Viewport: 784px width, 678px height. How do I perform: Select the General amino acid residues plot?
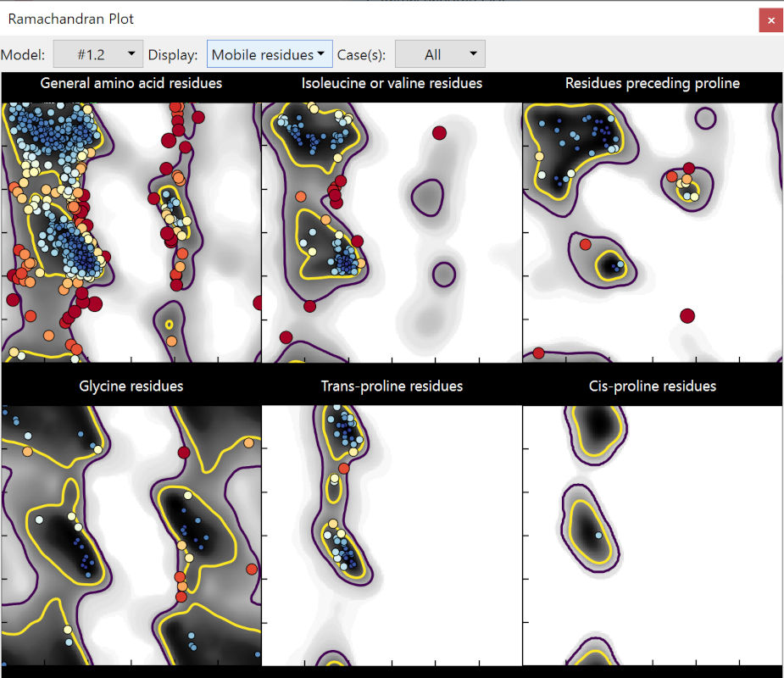tap(131, 232)
